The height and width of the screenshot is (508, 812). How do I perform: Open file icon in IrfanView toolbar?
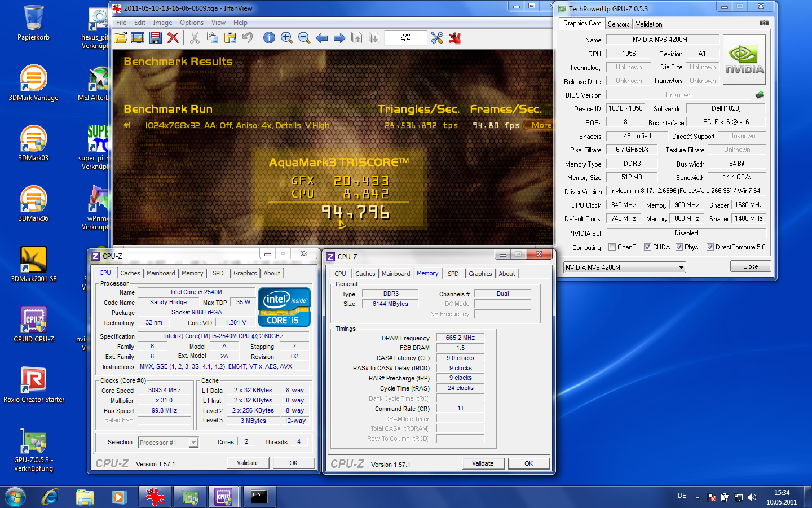(x=121, y=38)
